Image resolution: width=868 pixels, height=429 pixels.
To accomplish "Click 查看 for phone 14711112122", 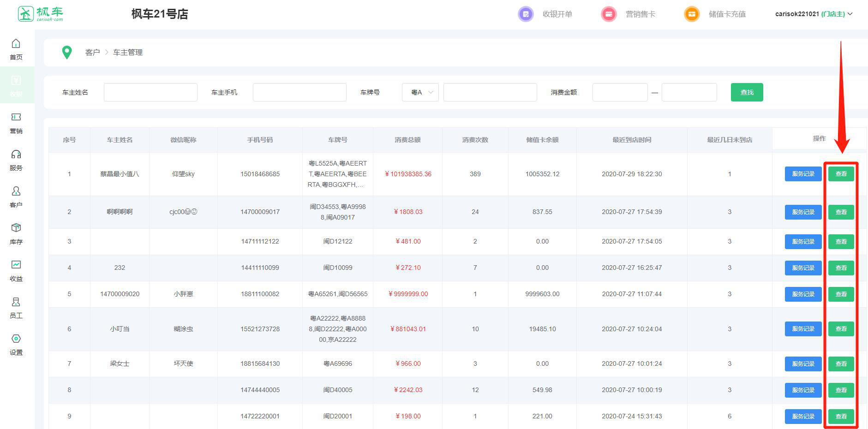I will (x=841, y=242).
